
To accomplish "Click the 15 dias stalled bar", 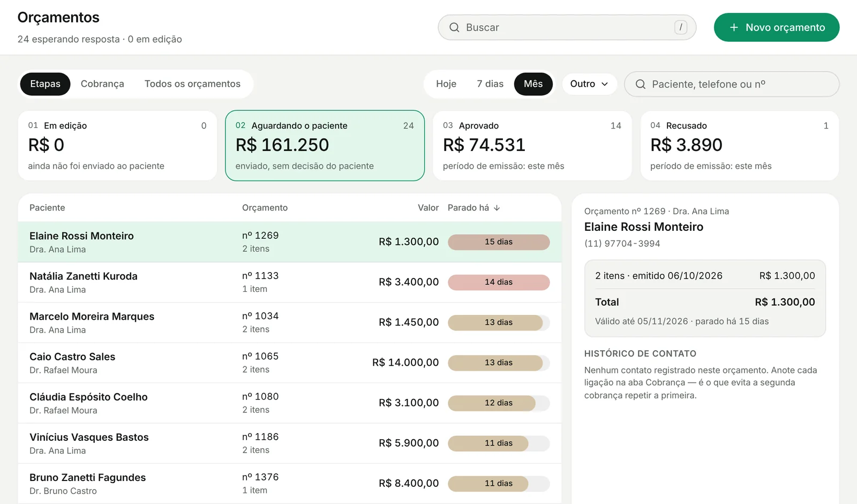I will [x=499, y=242].
